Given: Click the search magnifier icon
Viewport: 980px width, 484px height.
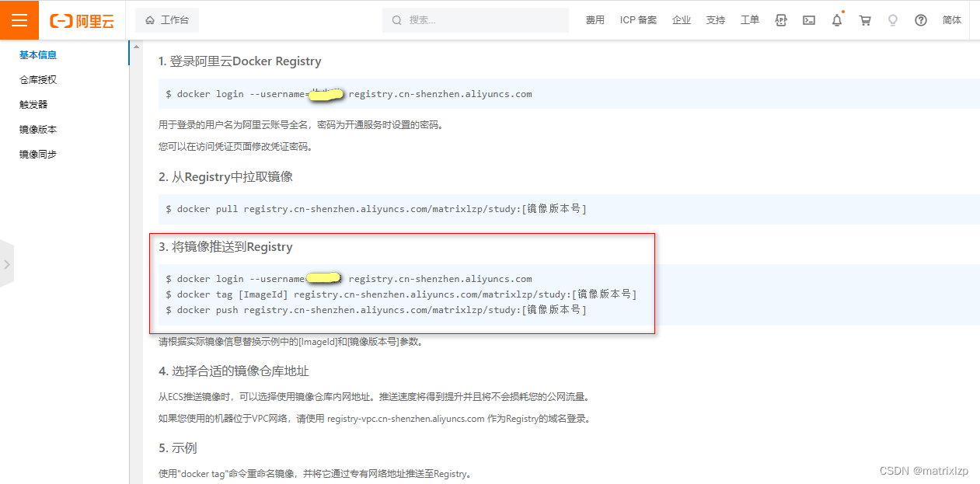Looking at the screenshot, I should click(397, 20).
